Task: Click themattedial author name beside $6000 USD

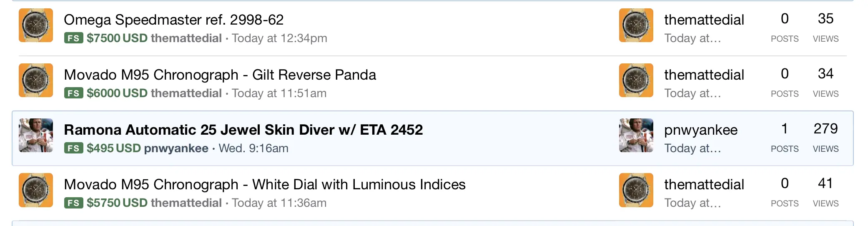Action: (x=186, y=93)
